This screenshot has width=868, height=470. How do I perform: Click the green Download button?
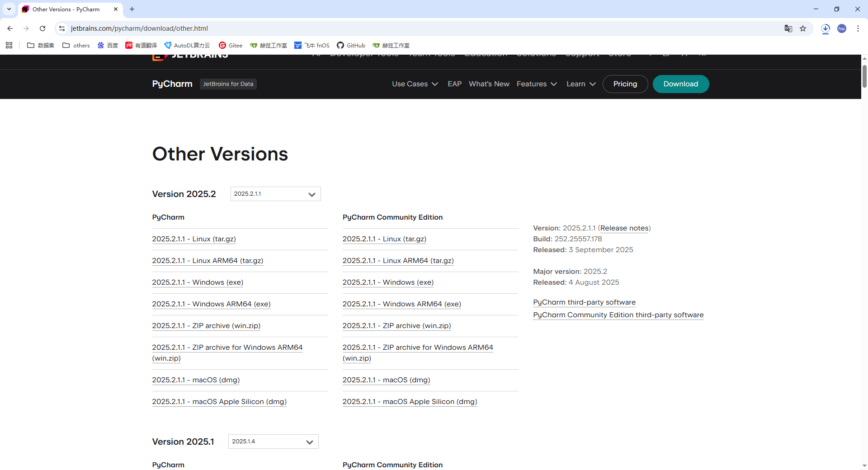click(680, 84)
